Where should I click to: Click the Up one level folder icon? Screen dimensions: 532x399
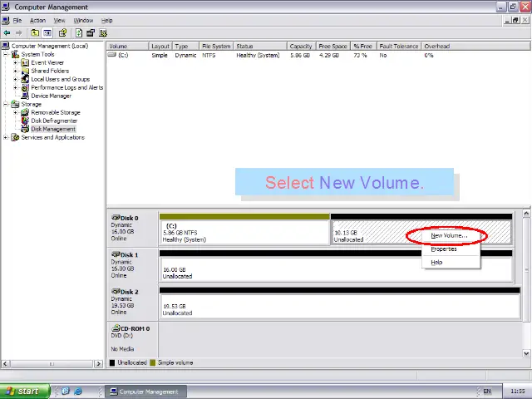point(35,33)
